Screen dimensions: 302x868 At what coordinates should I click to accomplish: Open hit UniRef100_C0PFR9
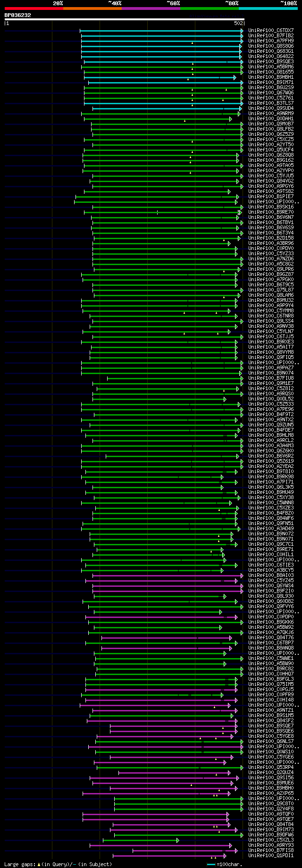[271, 694]
